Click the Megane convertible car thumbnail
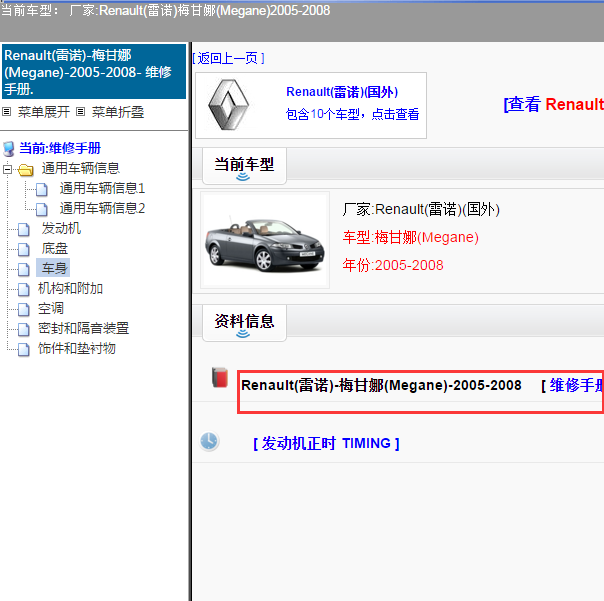 265,240
